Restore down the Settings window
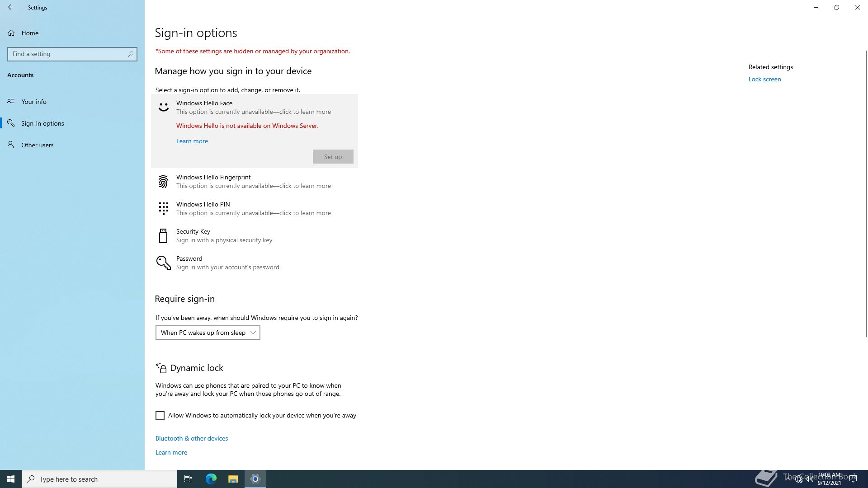 point(837,7)
